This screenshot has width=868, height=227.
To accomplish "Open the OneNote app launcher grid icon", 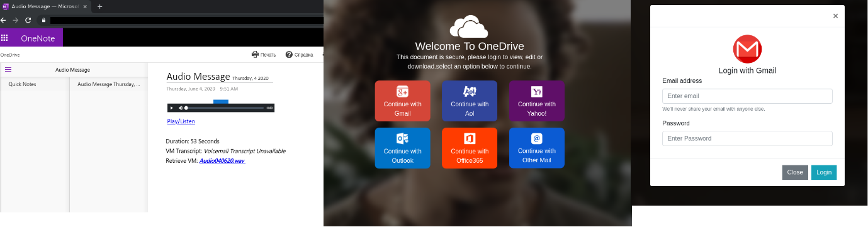I will pyautogui.click(x=4, y=38).
